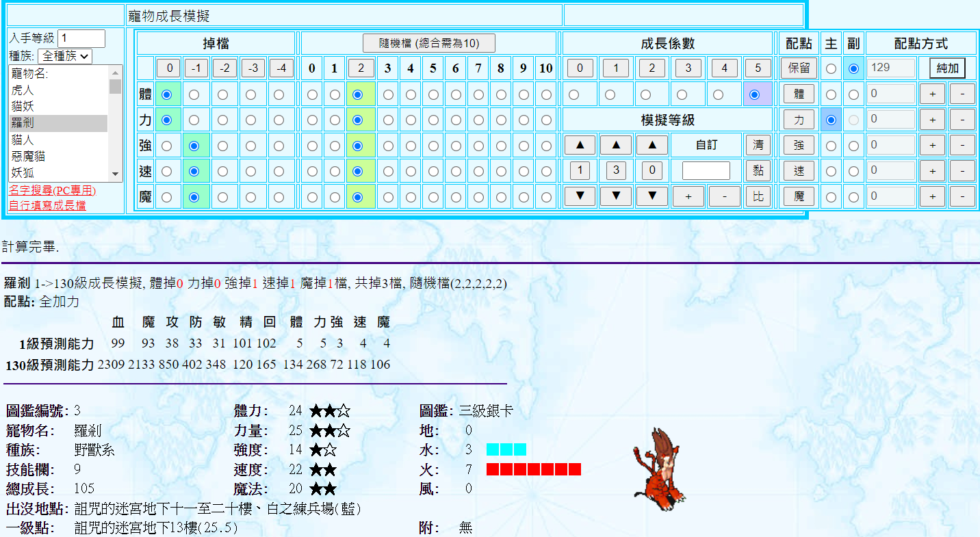This screenshot has height=537, width=980.
Task: Open the 自行填寫成長檔 link
Action: click(x=47, y=205)
